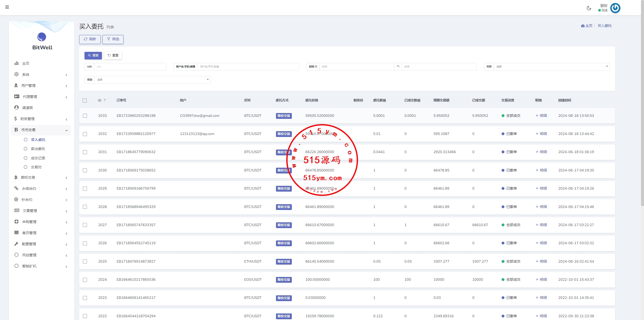Click the 系统 gear icon
This screenshot has width=644, height=320.
click(17, 74)
